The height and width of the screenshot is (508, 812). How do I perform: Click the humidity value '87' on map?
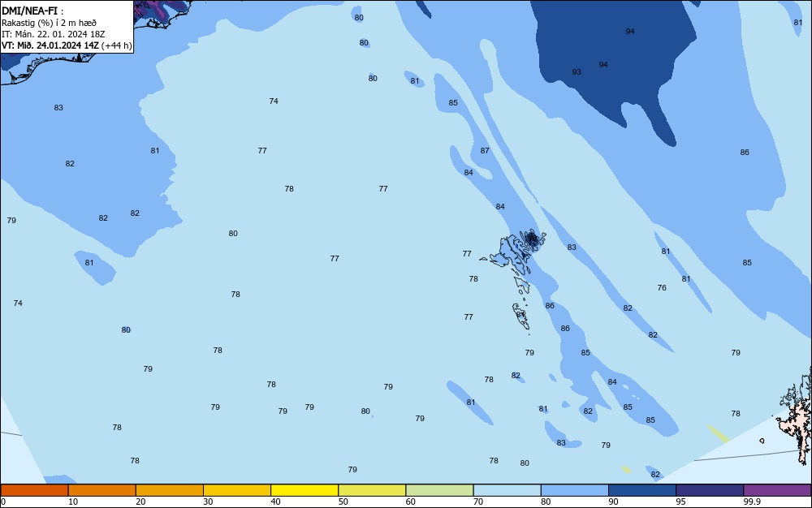tap(485, 151)
